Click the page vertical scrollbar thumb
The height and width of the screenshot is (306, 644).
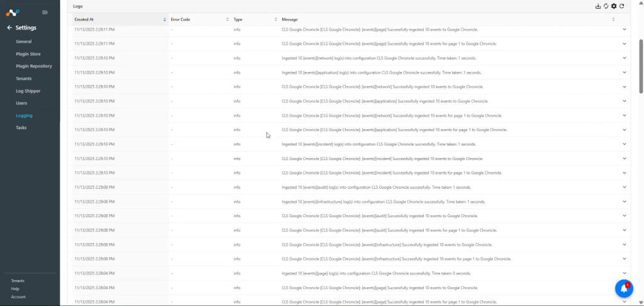coord(641,66)
